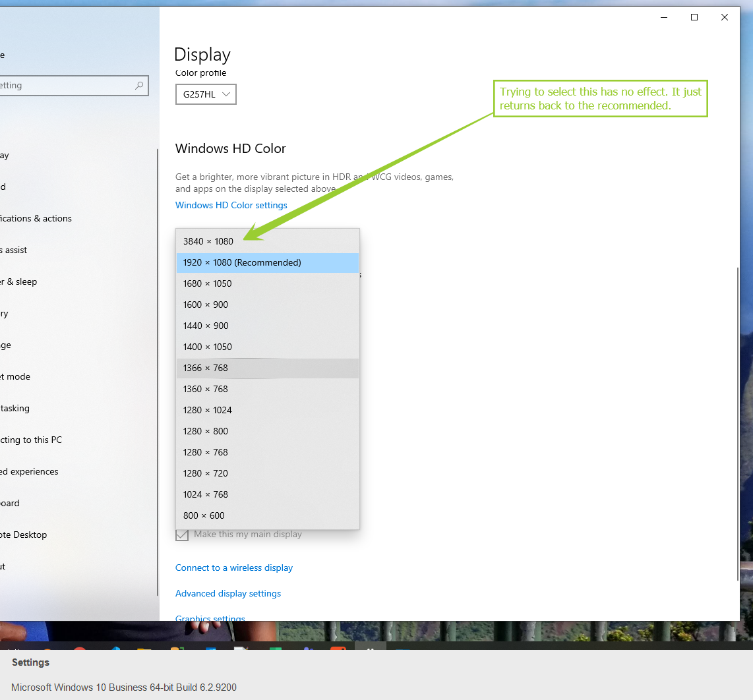Click the Display page vertical scrollbar
Viewport: 753px width, 700px height.
(x=737, y=422)
